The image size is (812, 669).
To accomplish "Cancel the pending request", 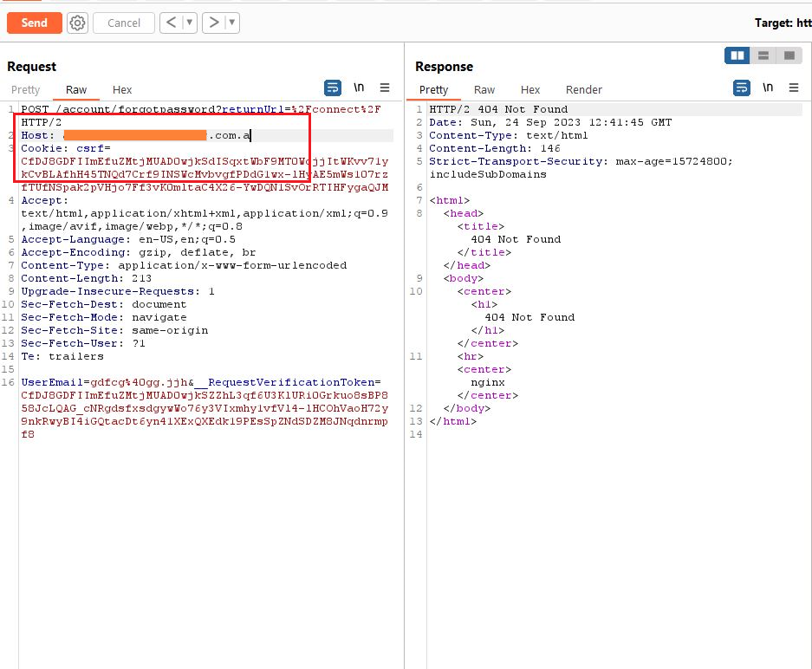I will coord(123,23).
